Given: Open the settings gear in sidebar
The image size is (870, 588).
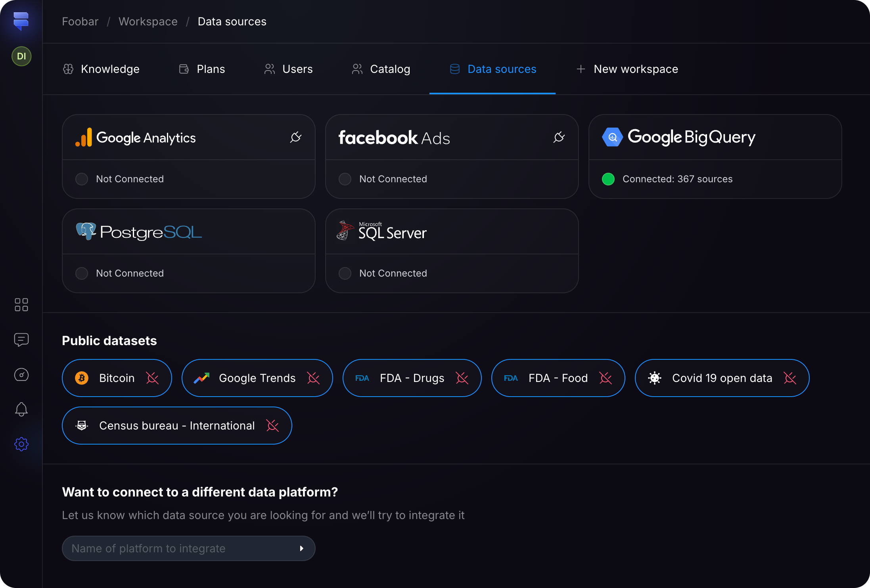Looking at the screenshot, I should tap(21, 444).
